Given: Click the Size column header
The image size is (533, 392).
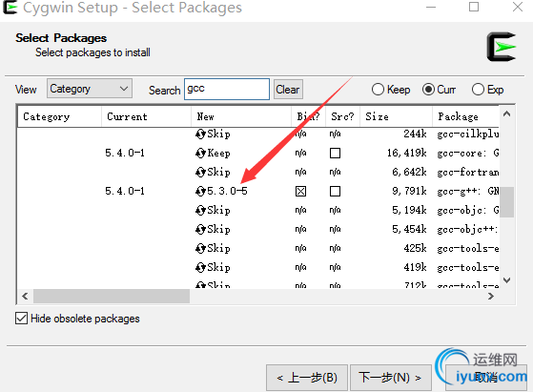Looking at the screenshot, I should (396, 116).
